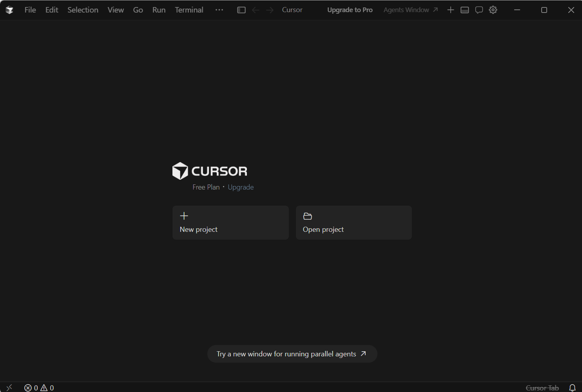Go forward with the right arrow
The height and width of the screenshot is (392, 582).
point(270,10)
